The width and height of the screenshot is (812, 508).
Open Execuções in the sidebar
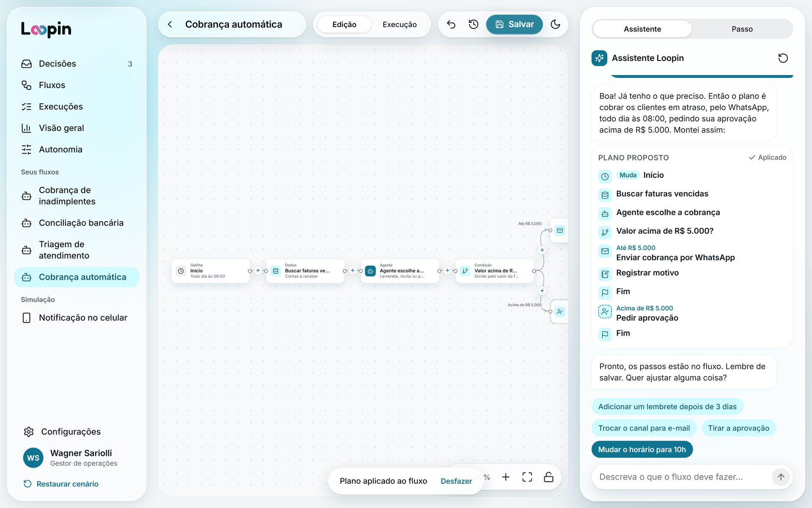(77, 107)
